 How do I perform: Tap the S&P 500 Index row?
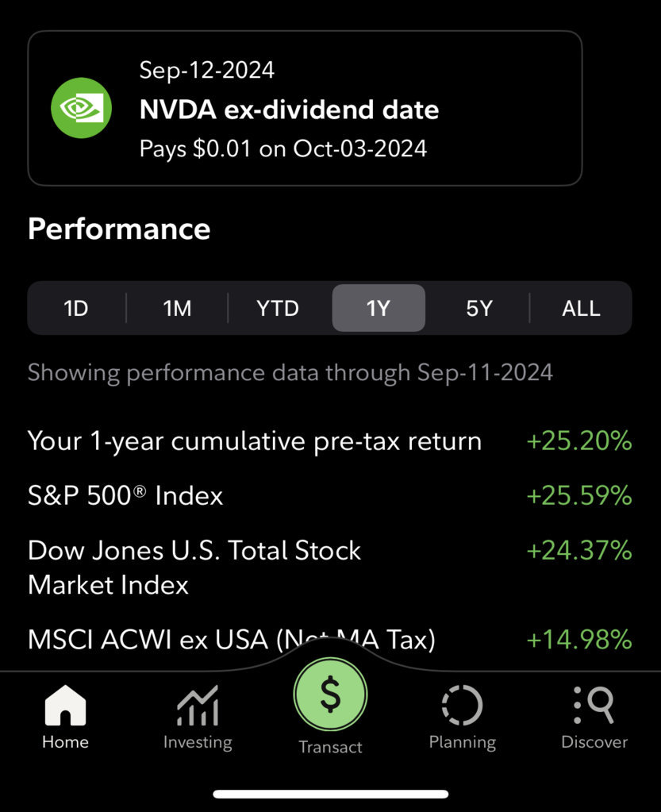pyautogui.click(x=330, y=495)
